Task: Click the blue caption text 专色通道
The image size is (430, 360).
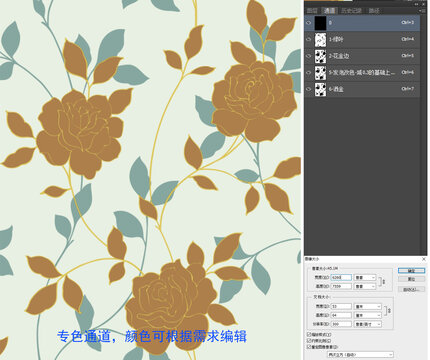Action: tap(83, 336)
